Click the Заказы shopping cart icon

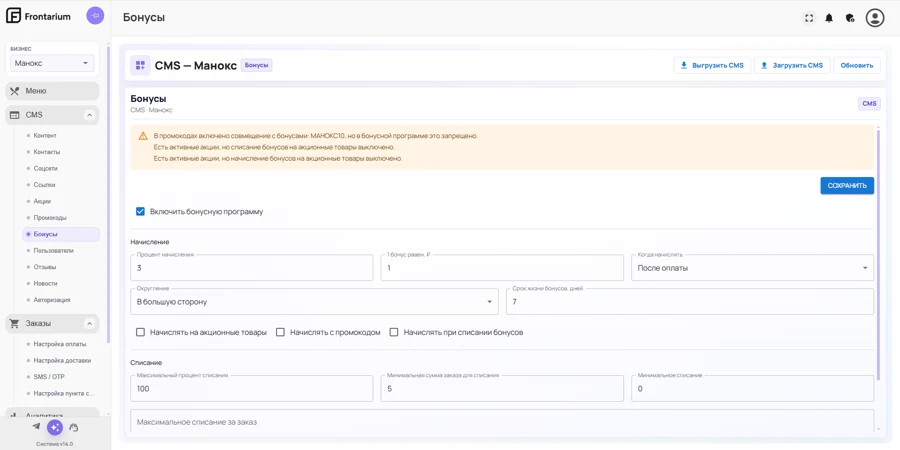tap(15, 323)
